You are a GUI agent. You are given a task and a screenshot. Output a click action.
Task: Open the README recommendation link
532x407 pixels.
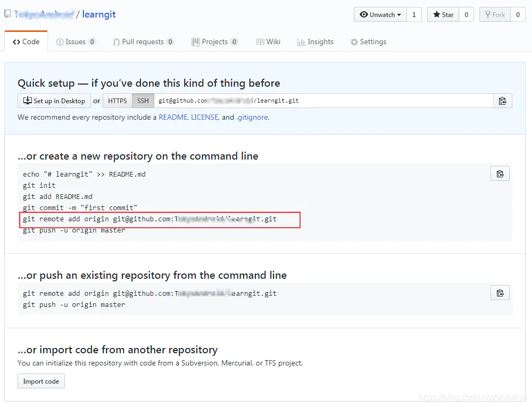[x=173, y=117]
